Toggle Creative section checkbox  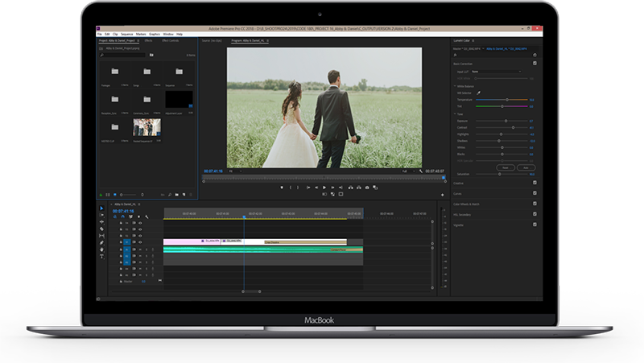(x=535, y=183)
